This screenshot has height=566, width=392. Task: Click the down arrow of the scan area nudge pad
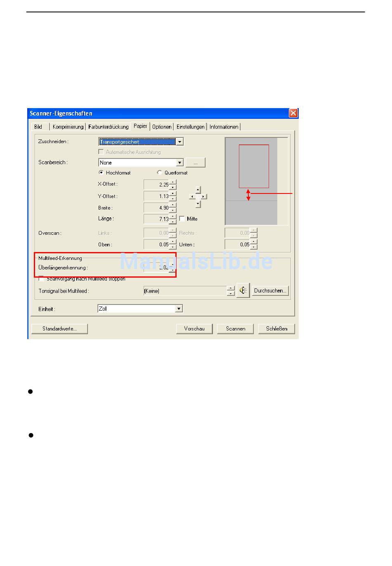pyautogui.click(x=198, y=203)
